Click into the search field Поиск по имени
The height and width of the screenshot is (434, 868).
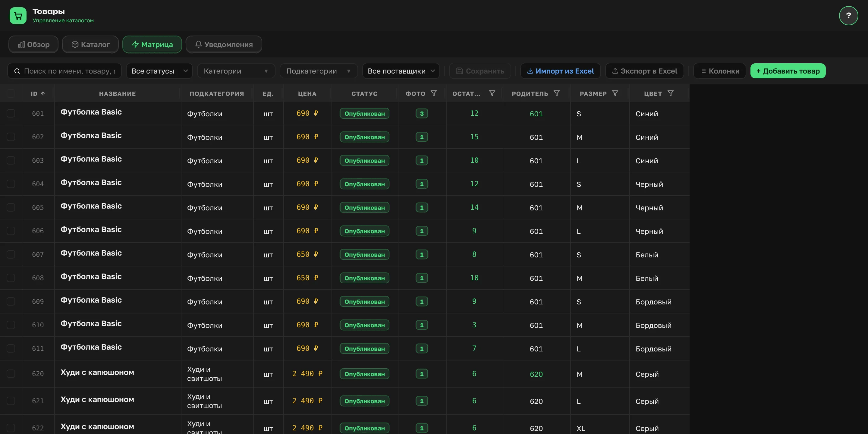click(64, 71)
